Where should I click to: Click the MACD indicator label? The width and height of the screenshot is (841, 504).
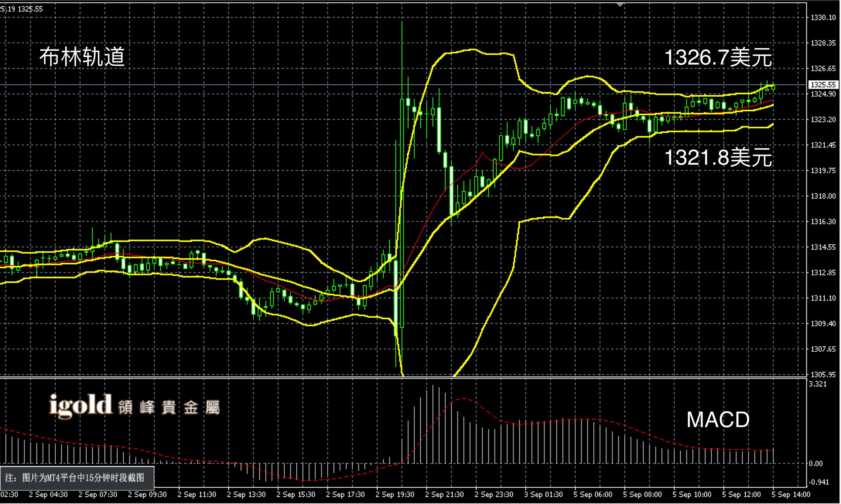click(718, 420)
